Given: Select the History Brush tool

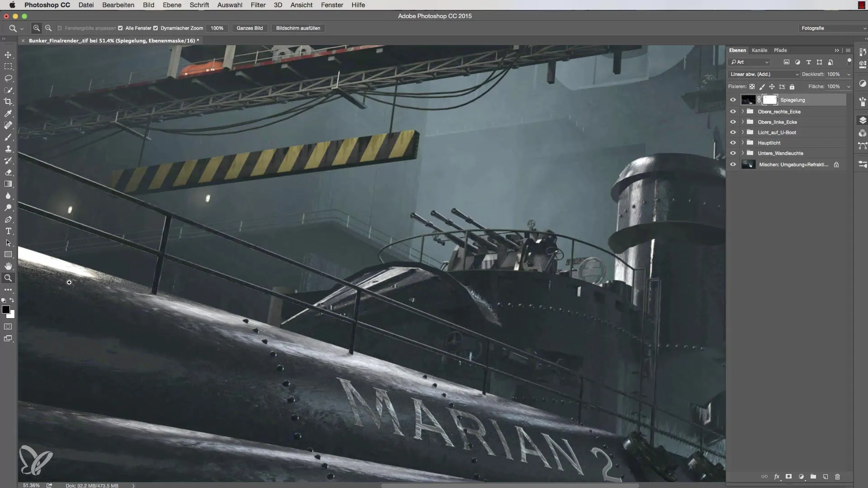Looking at the screenshot, I should click(x=8, y=160).
